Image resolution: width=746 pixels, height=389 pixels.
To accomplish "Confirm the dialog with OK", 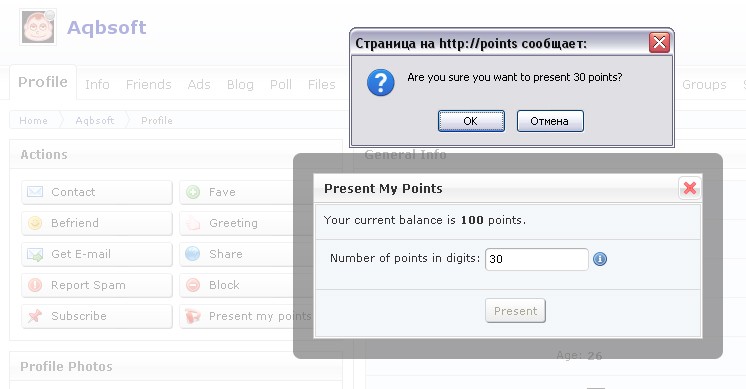I will tap(471, 121).
